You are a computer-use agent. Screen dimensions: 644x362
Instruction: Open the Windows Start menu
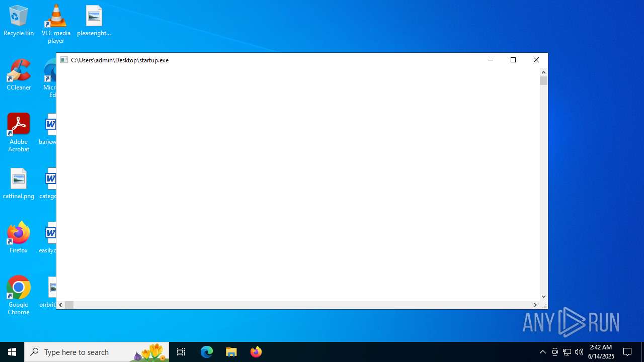[x=12, y=352]
